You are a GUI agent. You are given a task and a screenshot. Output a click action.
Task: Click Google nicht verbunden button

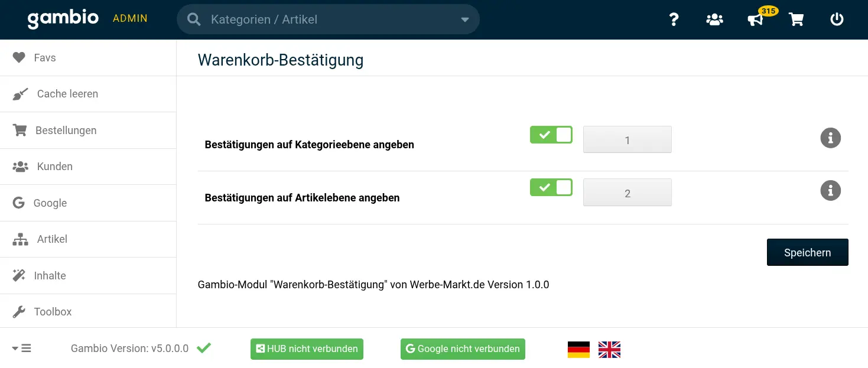coord(463,349)
